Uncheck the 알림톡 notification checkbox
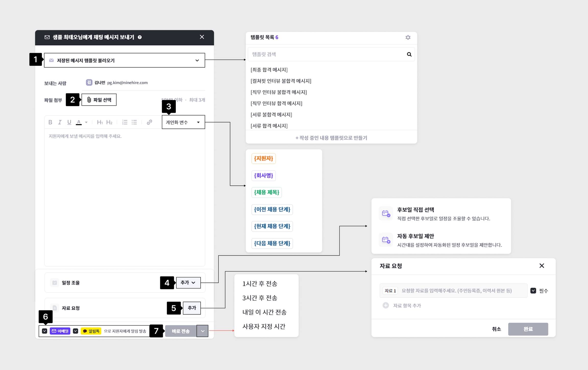Image resolution: width=588 pixels, height=370 pixels. coord(76,331)
